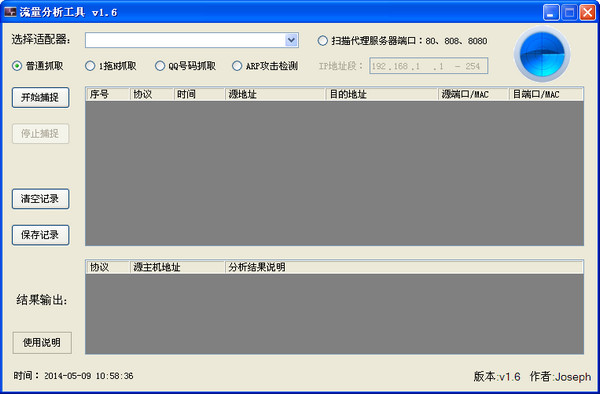Click the 开始捕捉 button

tap(41, 98)
